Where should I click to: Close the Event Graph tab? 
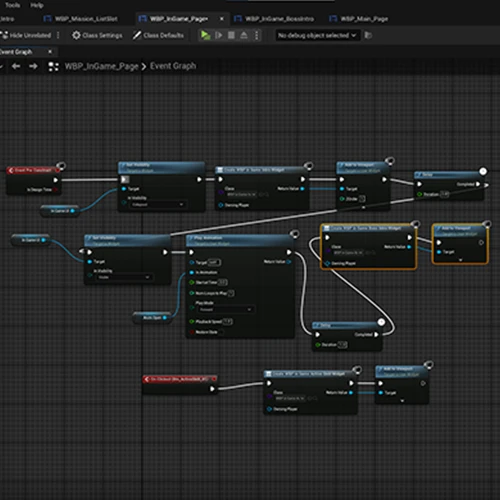tap(50, 52)
